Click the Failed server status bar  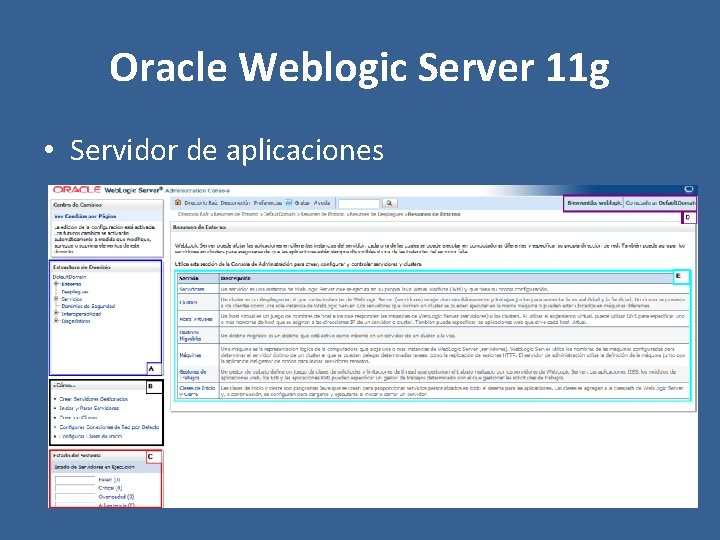coord(75,480)
